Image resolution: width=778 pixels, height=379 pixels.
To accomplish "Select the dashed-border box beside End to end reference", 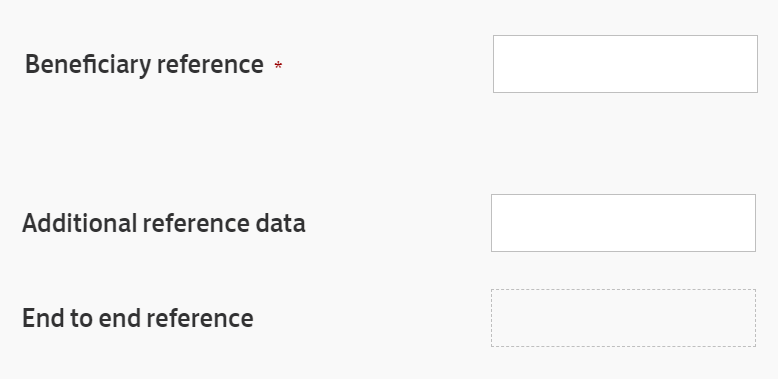I will [x=623, y=318].
